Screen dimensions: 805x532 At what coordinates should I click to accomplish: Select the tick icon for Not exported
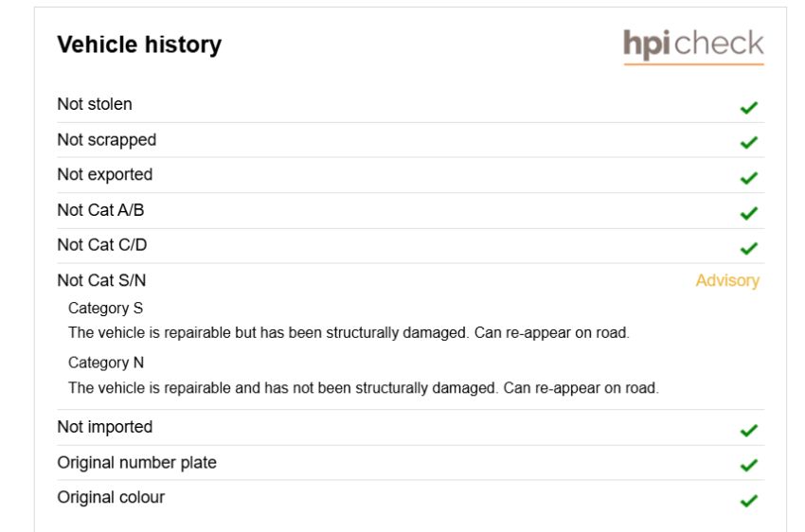click(x=749, y=178)
